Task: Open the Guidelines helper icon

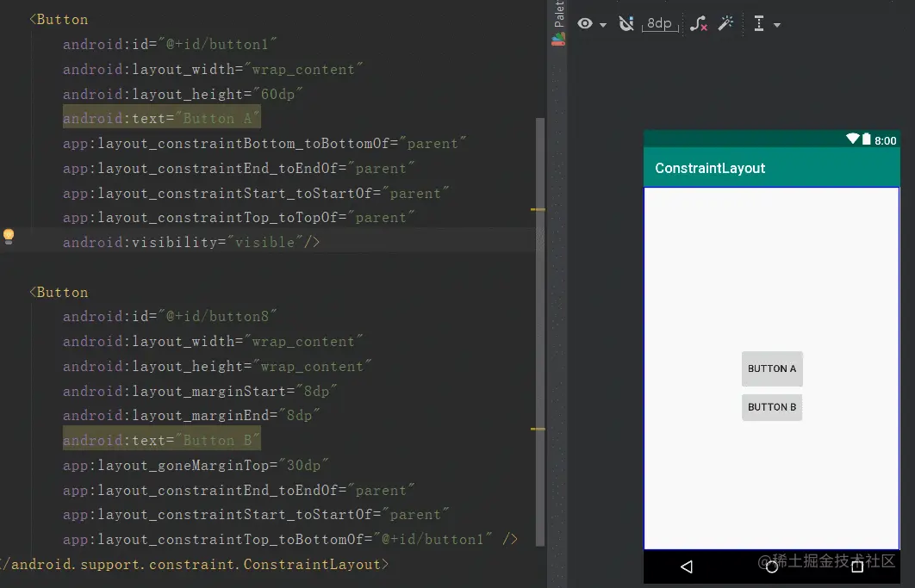Action: 758,23
